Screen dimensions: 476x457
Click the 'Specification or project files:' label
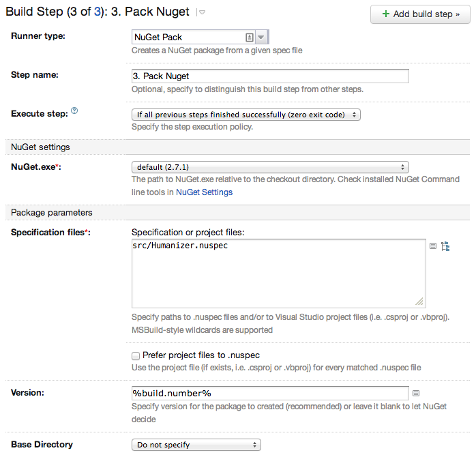[x=188, y=233]
